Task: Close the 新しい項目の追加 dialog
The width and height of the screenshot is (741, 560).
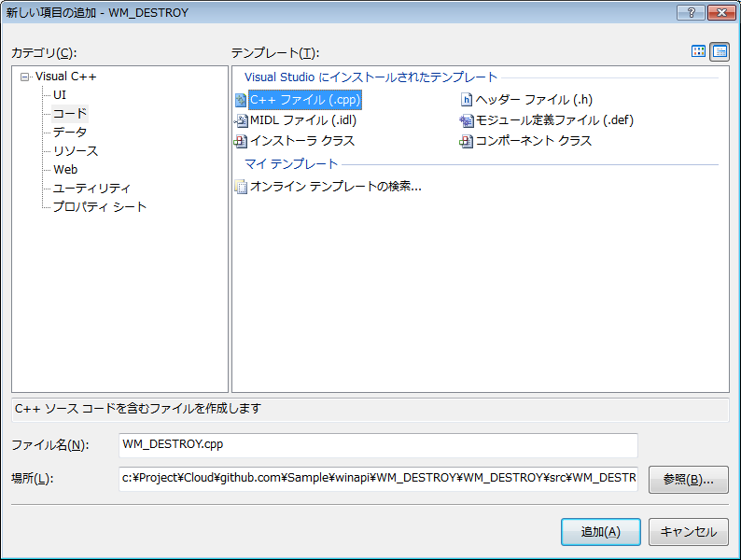Action: coord(721,12)
